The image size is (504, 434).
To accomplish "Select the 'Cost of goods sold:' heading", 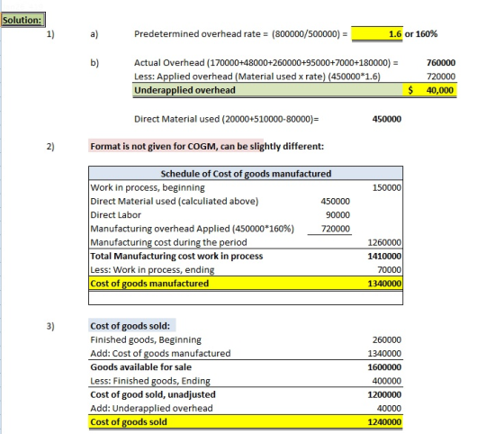I will coord(130,326).
